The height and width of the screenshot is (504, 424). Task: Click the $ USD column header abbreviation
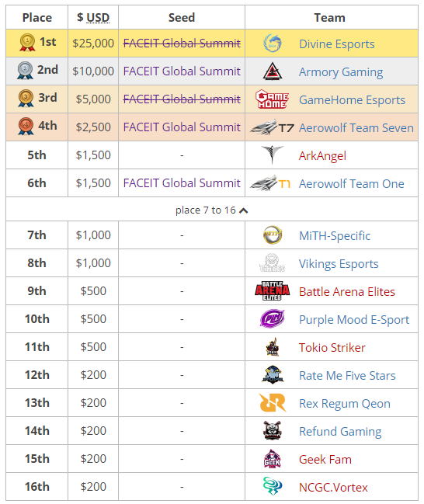coord(98,17)
